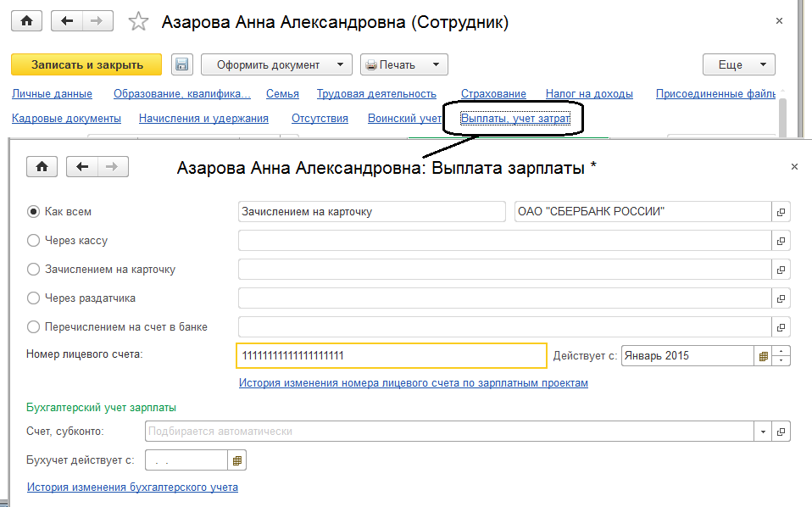Click the employee window vertical scrollbar

[782, 116]
